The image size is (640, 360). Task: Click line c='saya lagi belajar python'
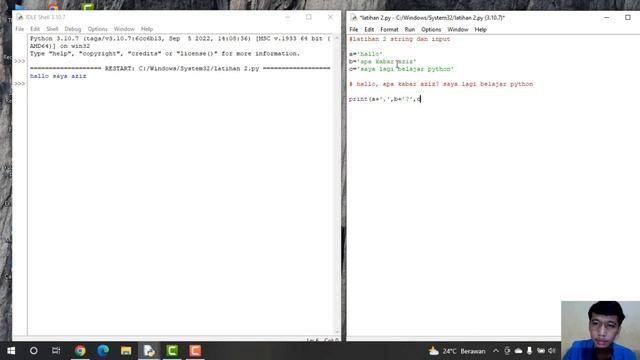click(x=401, y=69)
